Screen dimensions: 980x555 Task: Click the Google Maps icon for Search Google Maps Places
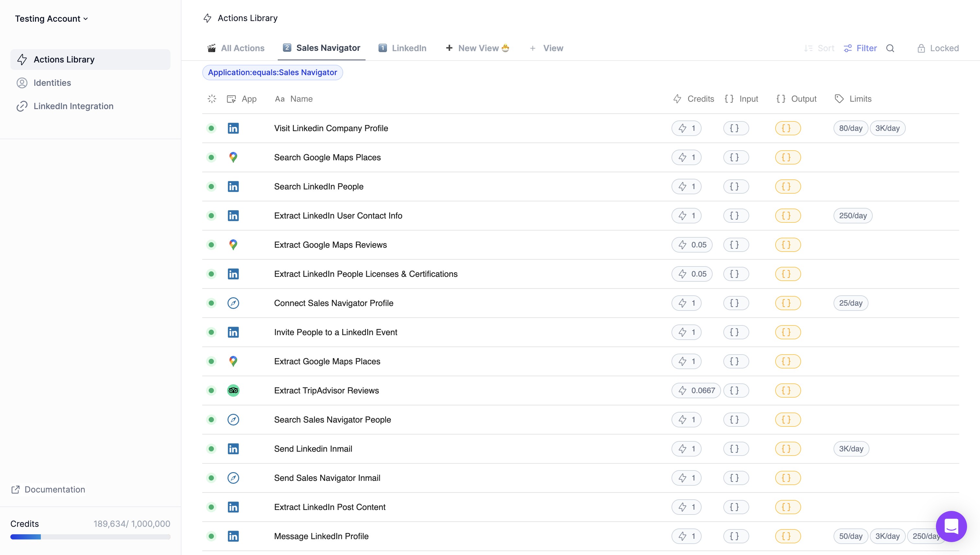click(233, 157)
